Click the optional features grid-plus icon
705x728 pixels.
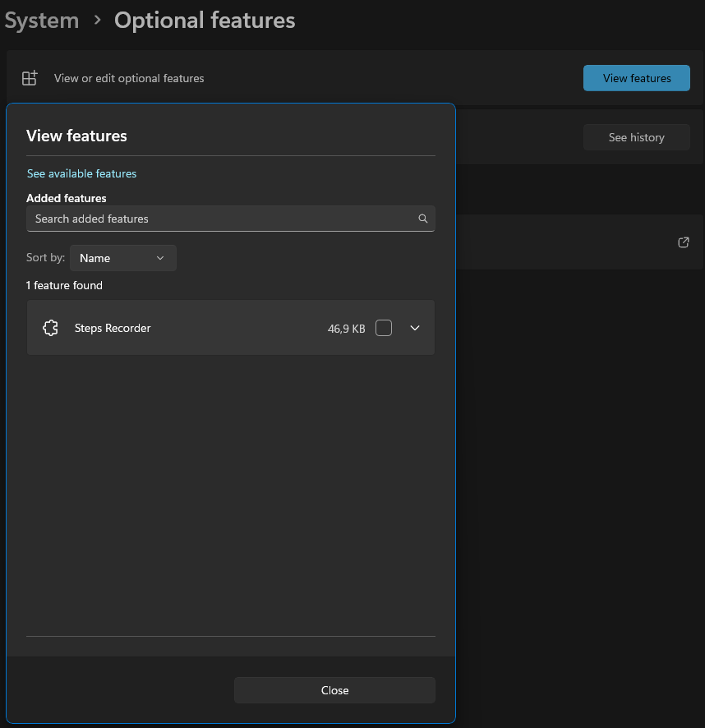30,78
